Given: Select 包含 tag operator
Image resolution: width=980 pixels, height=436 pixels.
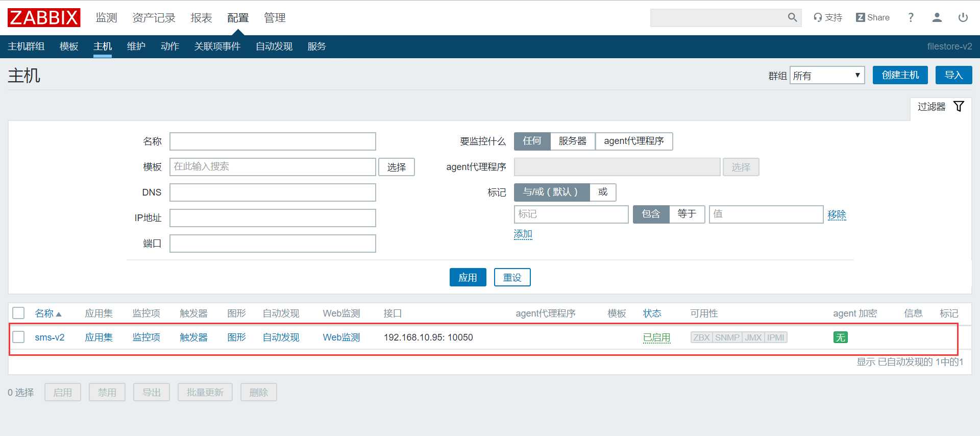Looking at the screenshot, I should 651,214.
